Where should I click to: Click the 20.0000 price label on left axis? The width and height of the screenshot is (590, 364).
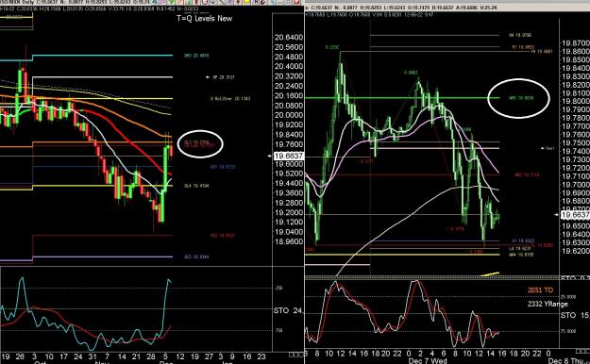(289, 115)
